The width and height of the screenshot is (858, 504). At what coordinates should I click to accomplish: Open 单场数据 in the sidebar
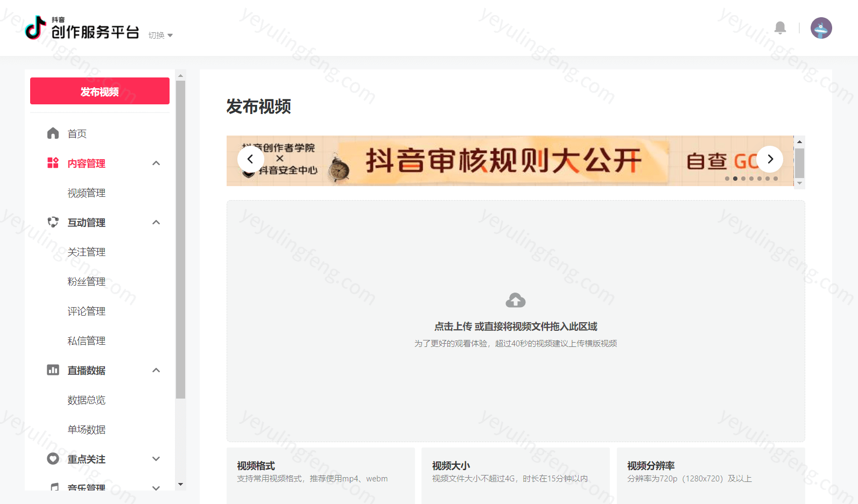[x=87, y=429]
